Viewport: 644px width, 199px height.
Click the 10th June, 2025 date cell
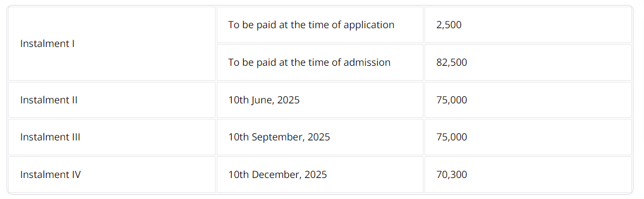pos(320,99)
